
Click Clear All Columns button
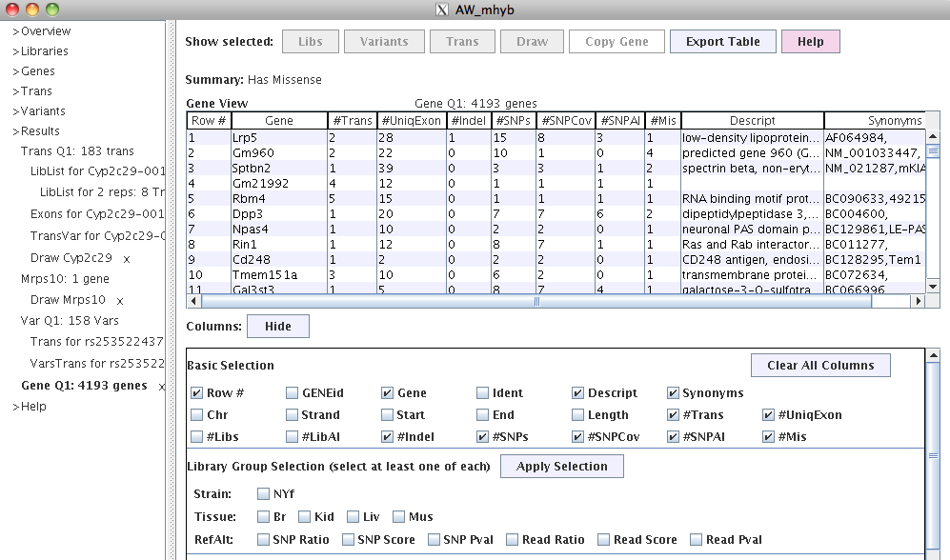coord(819,366)
